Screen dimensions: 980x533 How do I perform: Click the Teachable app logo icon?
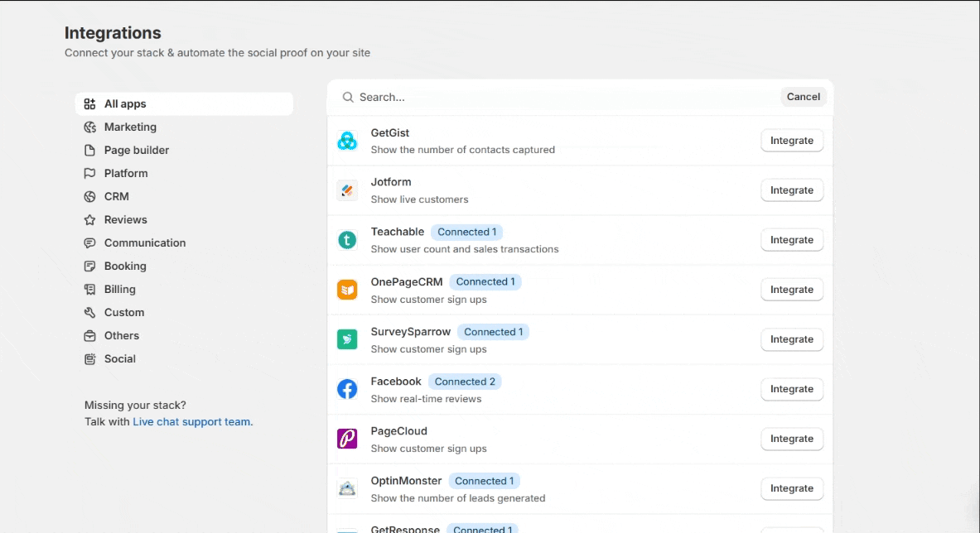tap(347, 240)
